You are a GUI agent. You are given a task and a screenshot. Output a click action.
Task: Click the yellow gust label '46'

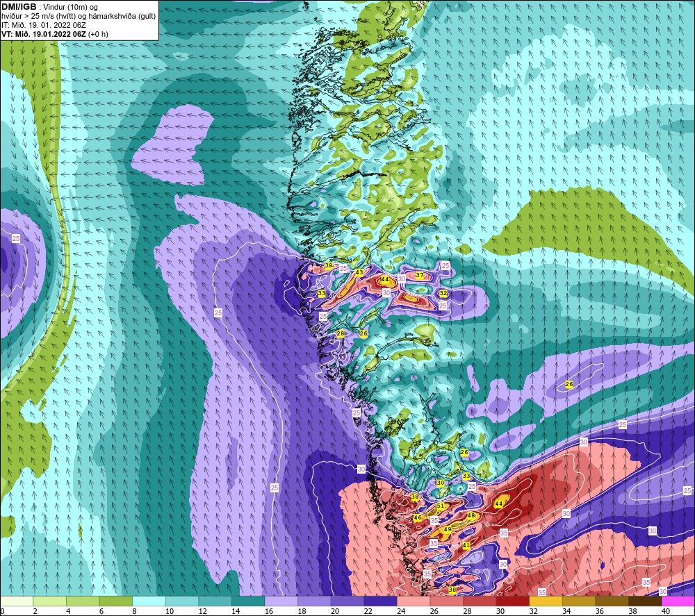(x=418, y=517)
